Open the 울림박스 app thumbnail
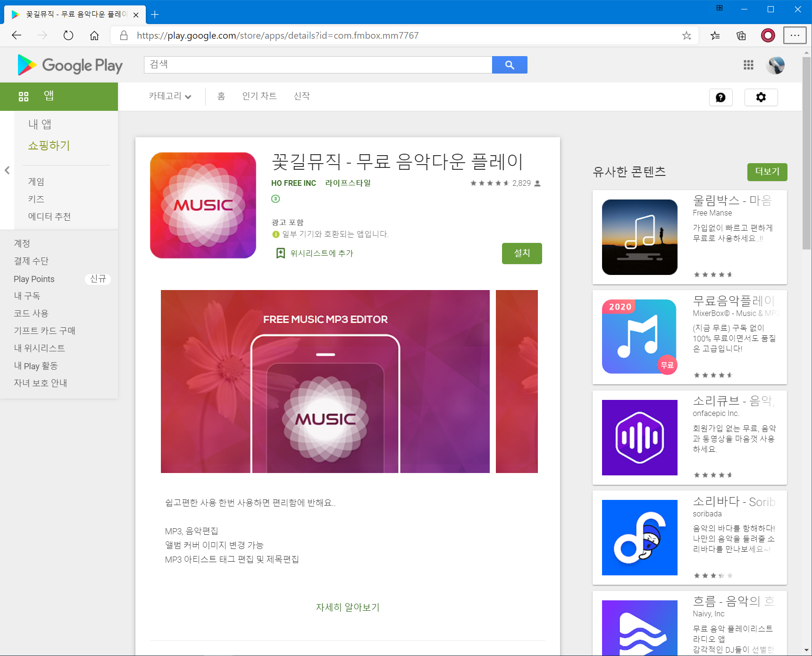This screenshot has height=656, width=812. (x=640, y=237)
